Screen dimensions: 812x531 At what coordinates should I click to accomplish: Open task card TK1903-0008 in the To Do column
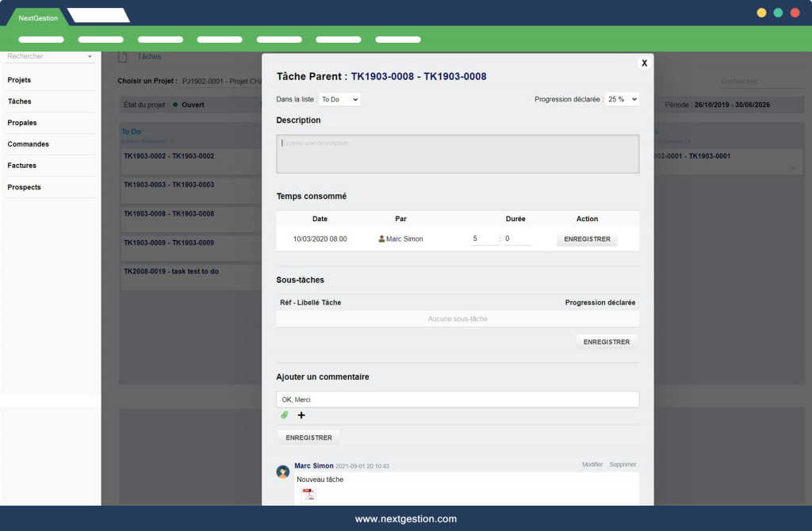[192, 220]
